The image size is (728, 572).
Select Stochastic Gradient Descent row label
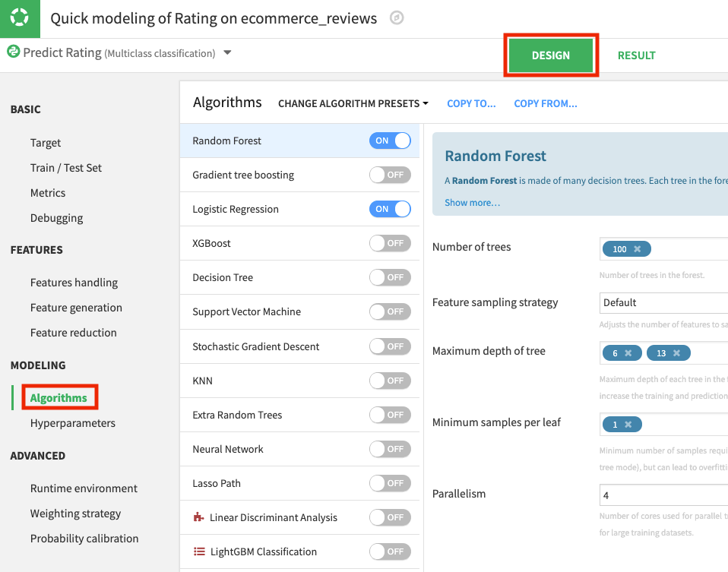point(256,346)
